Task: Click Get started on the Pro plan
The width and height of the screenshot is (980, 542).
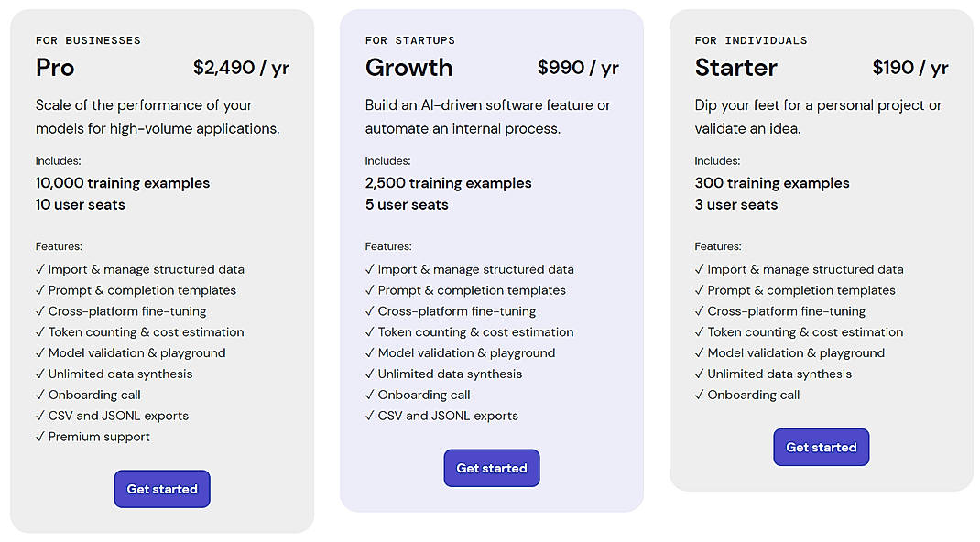Action: coord(162,488)
